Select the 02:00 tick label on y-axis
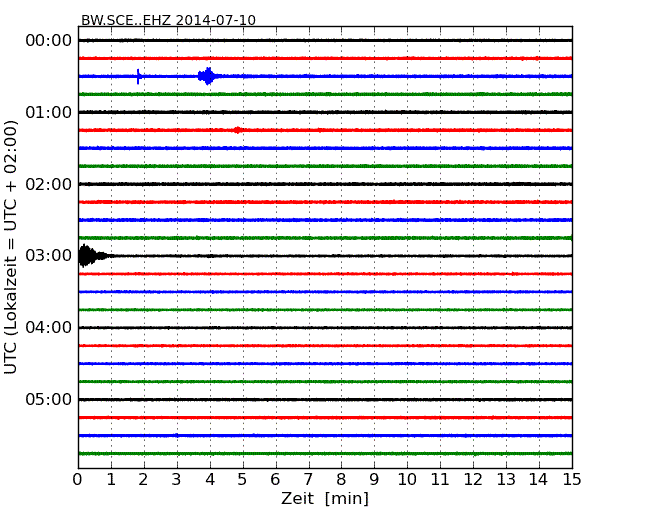The image size is (650, 520). coord(48,184)
